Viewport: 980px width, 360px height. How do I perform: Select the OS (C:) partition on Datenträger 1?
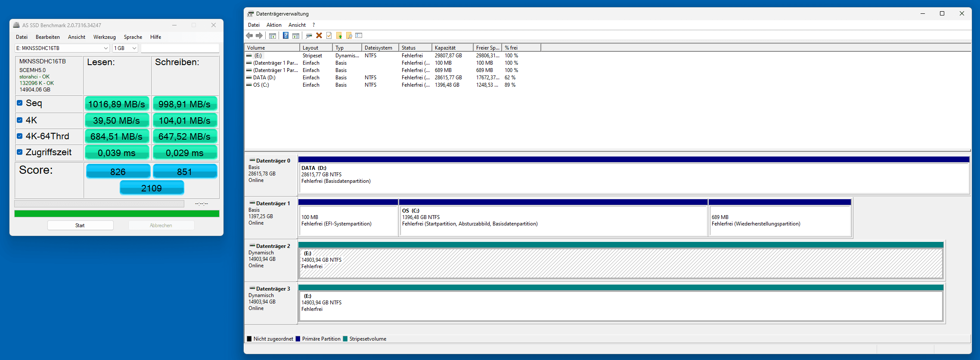tap(553, 221)
